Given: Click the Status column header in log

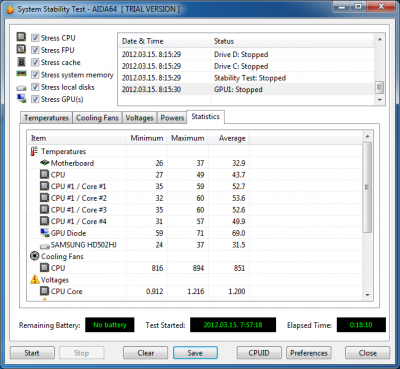Looking at the screenshot, I should tap(292, 41).
